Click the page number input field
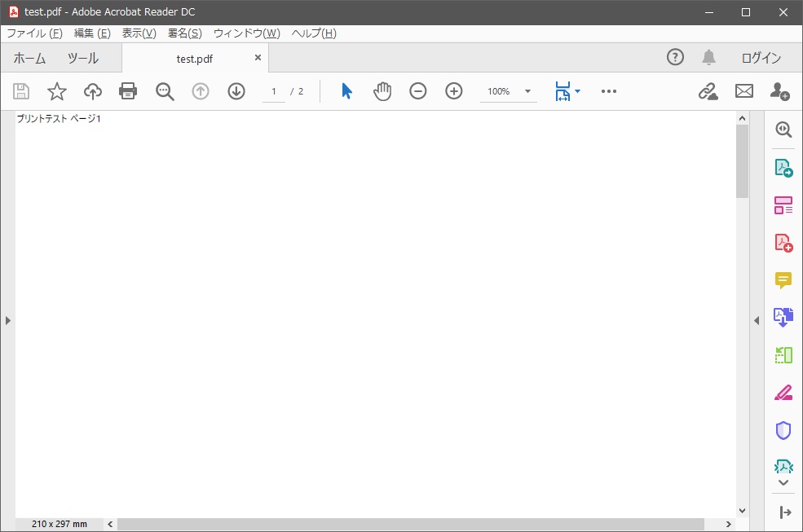Image resolution: width=803 pixels, height=532 pixels. [x=273, y=91]
